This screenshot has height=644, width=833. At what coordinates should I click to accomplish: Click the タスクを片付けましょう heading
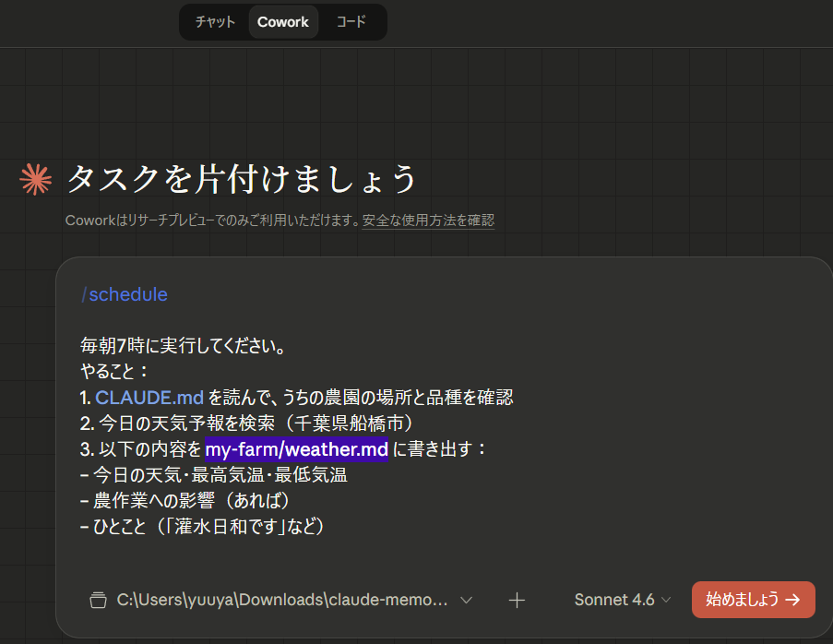242,179
